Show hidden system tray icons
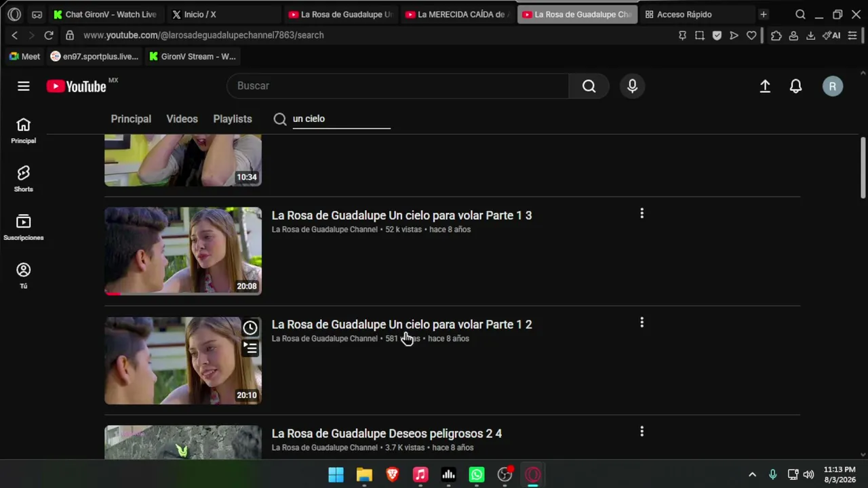This screenshot has width=868, height=488. coord(752,474)
